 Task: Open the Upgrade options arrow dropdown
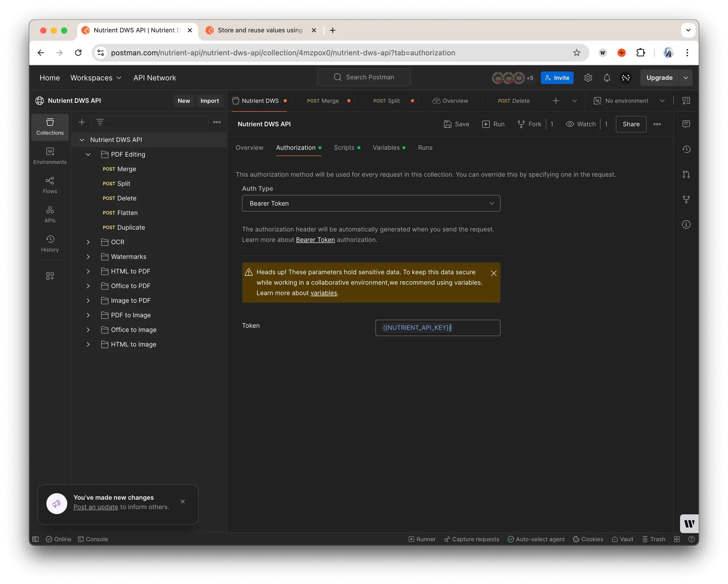[686, 78]
